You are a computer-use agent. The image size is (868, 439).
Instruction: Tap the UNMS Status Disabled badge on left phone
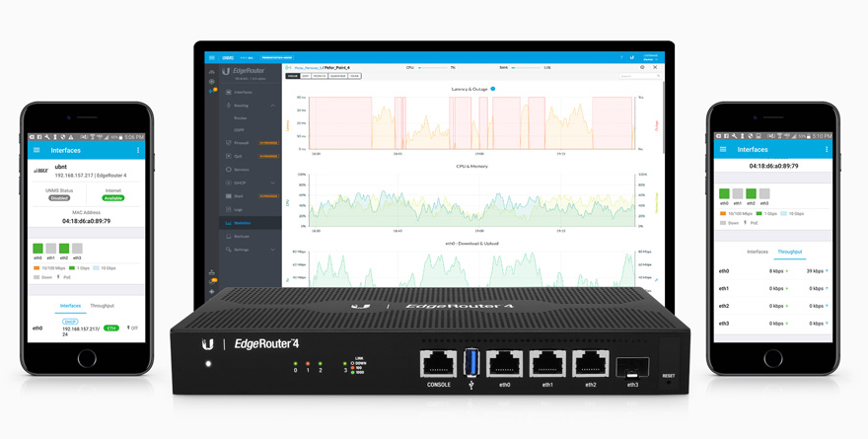(59, 198)
